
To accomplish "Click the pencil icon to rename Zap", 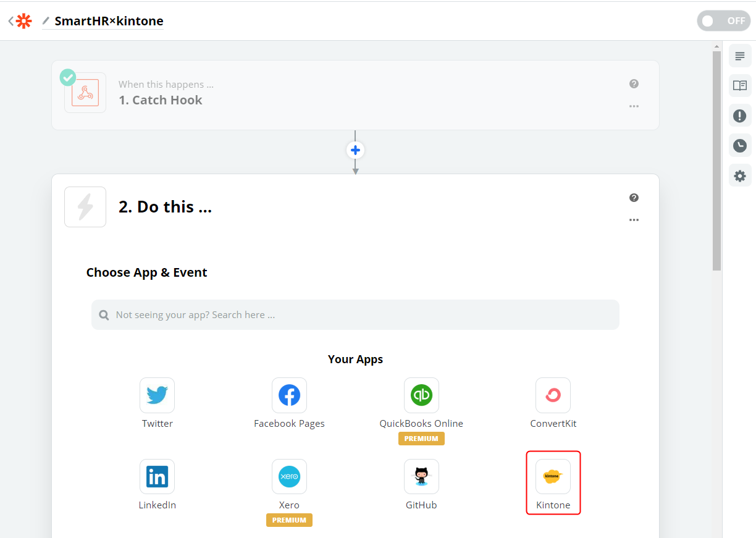I will [x=46, y=21].
